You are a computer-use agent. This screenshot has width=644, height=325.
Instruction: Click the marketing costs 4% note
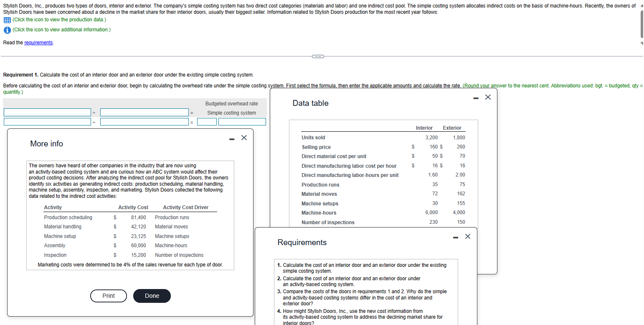point(130,265)
